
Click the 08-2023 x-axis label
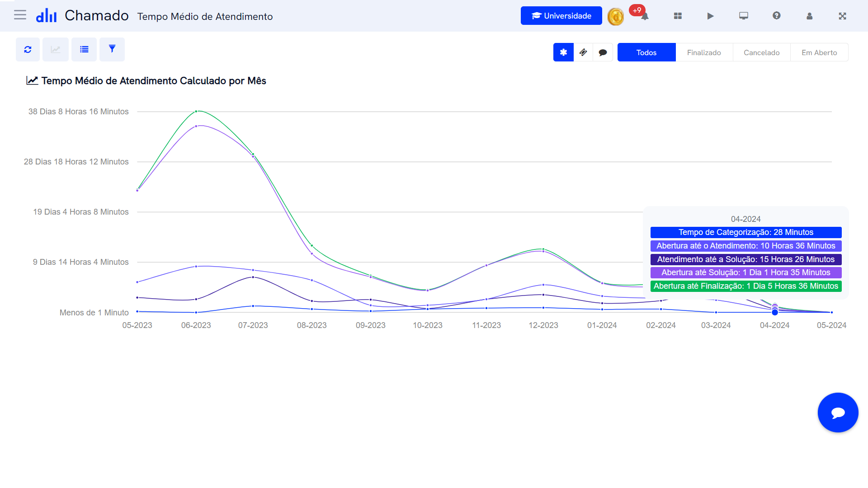[x=311, y=325]
